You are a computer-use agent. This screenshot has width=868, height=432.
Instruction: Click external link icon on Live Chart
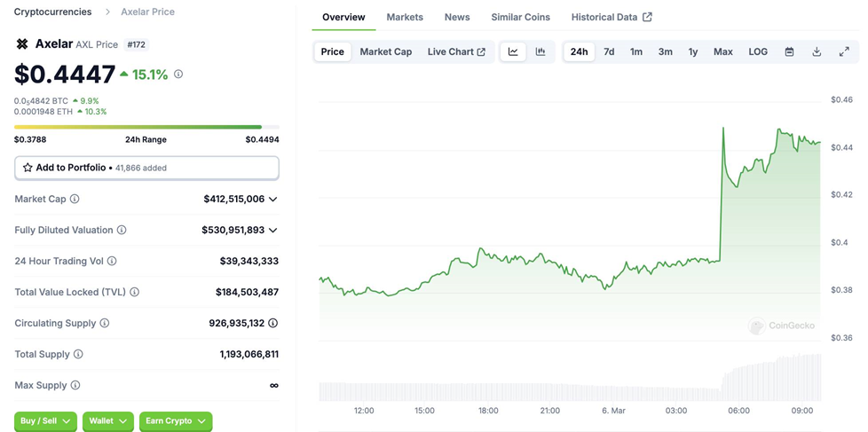pyautogui.click(x=481, y=52)
